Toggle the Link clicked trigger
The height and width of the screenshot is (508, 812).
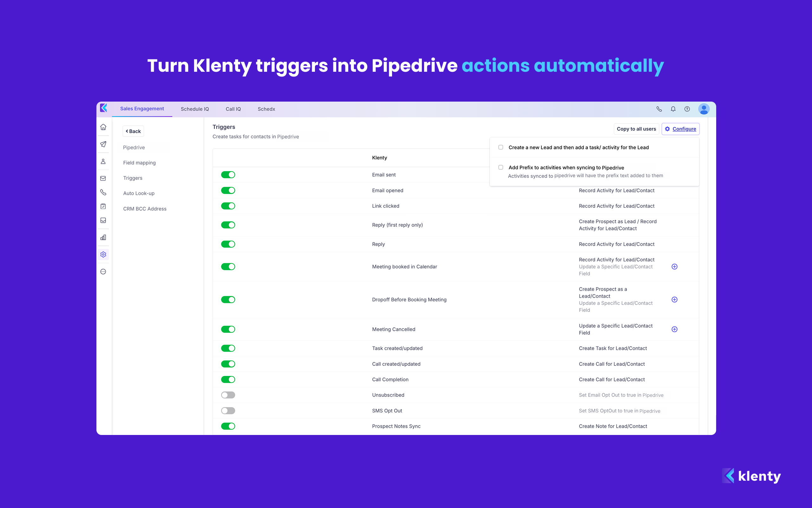(228, 206)
